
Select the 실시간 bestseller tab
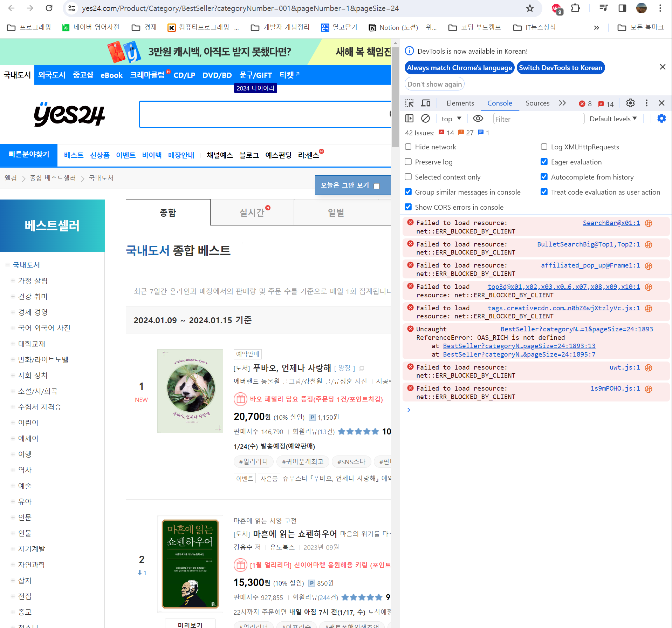tap(252, 212)
